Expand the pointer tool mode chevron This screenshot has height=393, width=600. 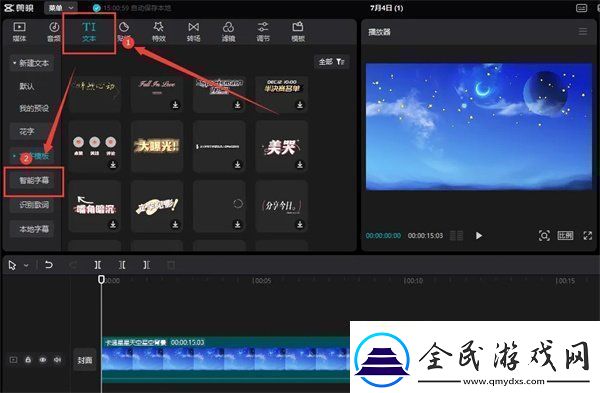click(26, 265)
